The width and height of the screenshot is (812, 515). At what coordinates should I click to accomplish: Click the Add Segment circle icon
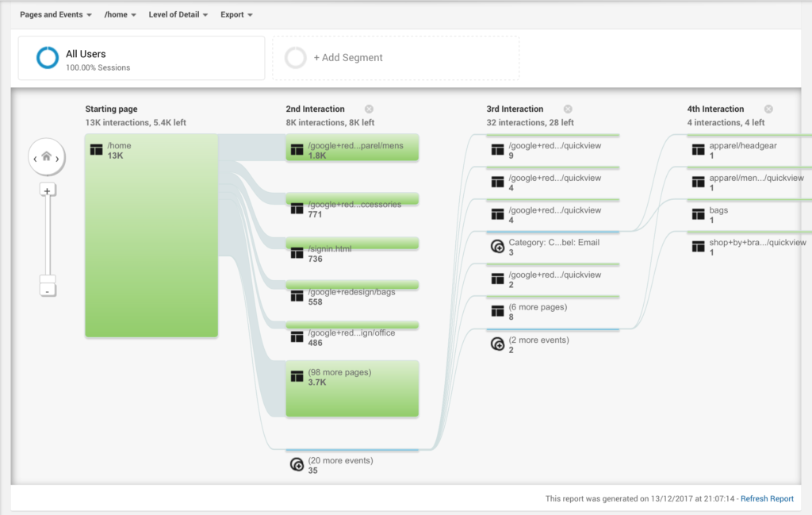tap(296, 57)
